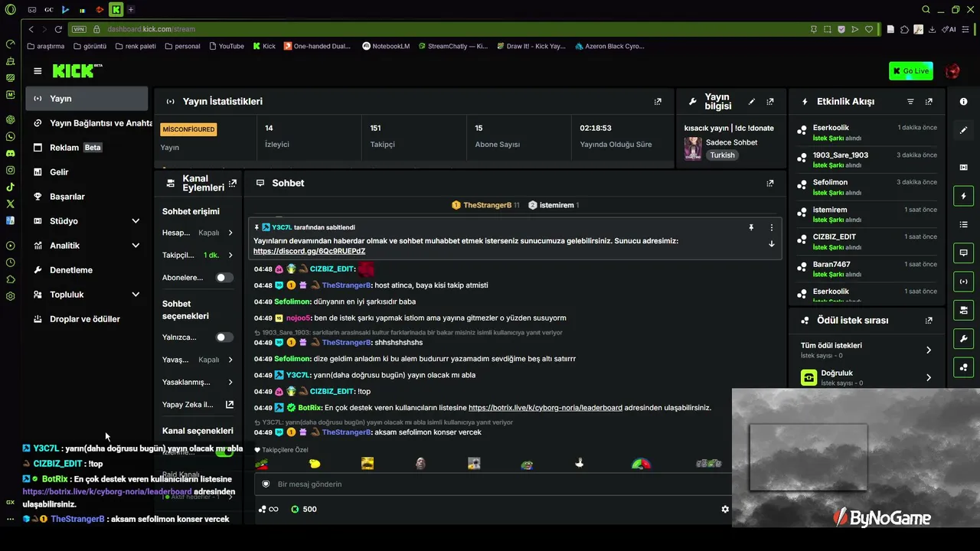This screenshot has width=980, height=551.
Task: Expand the Analitik sidebar section
Action: pos(136,246)
